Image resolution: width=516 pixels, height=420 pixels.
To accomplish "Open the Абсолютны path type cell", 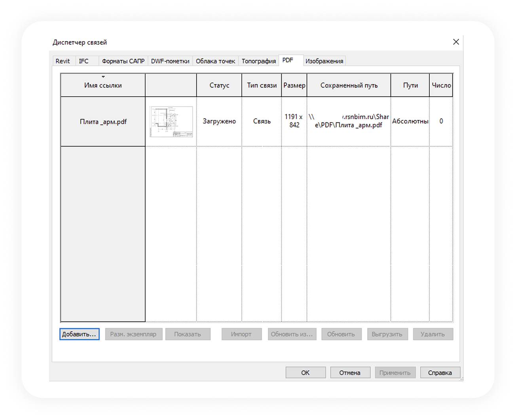I will pyautogui.click(x=410, y=122).
